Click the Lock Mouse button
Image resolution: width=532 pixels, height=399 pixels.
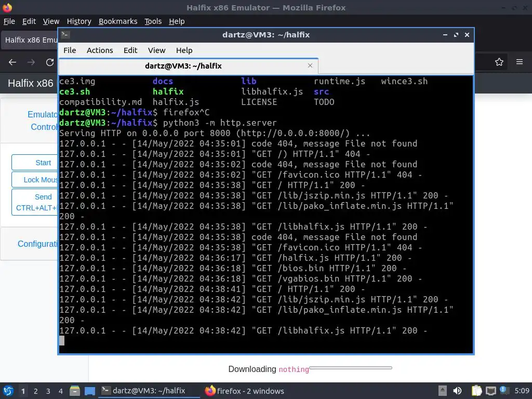click(x=35, y=180)
